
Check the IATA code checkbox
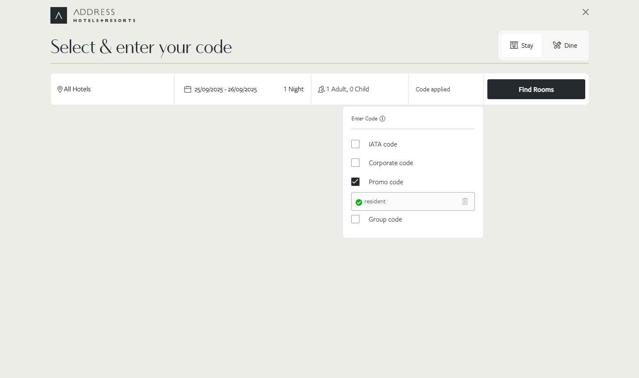pyautogui.click(x=355, y=144)
